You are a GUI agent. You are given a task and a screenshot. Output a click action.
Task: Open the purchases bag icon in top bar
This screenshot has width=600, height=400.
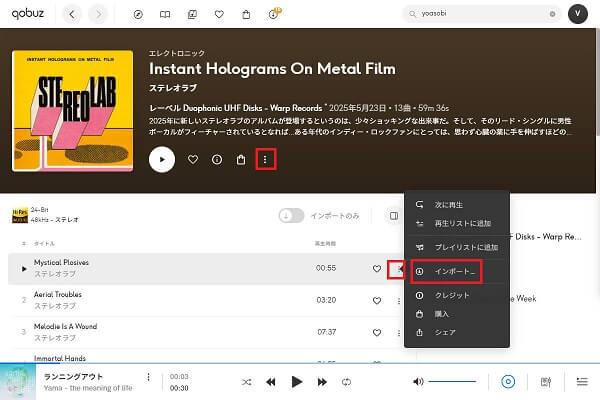(x=246, y=15)
